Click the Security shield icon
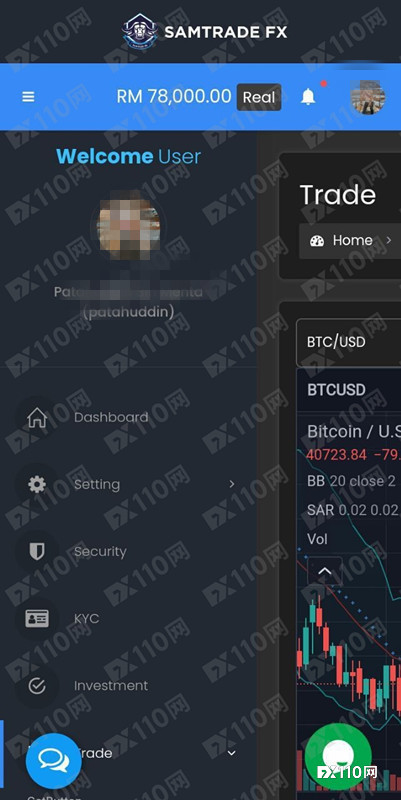The image size is (401, 800). tap(37, 552)
